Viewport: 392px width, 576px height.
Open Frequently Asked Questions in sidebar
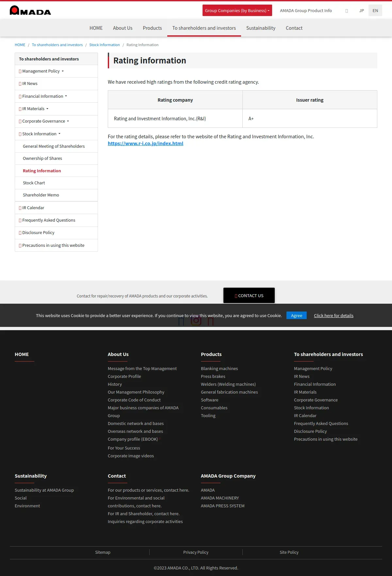tap(56, 220)
